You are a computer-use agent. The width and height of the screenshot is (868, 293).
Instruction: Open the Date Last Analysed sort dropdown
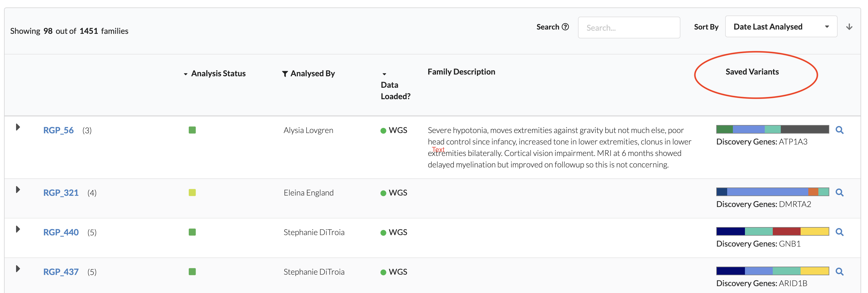(781, 27)
